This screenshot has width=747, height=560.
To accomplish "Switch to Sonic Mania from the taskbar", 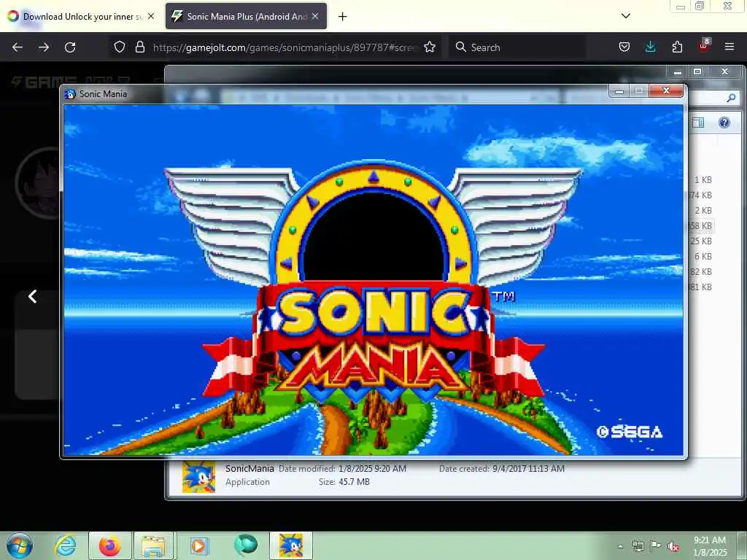I will pyautogui.click(x=291, y=545).
